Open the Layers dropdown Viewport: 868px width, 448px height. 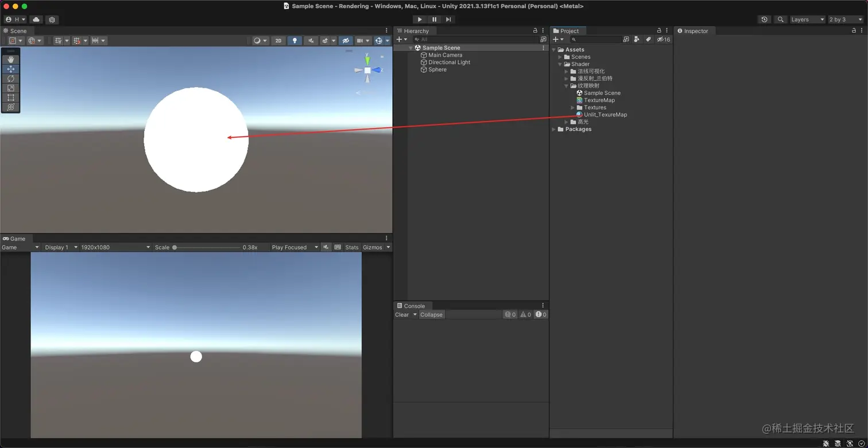coord(808,20)
